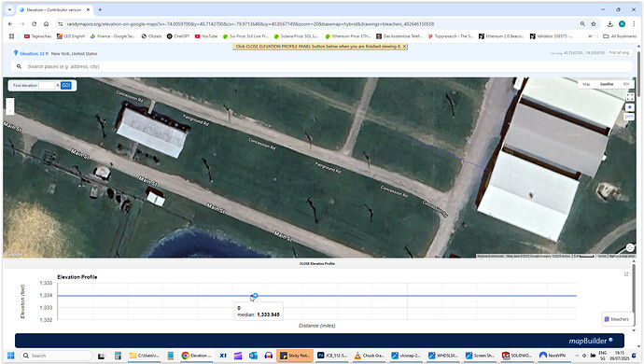
Task: Click the my-location blue dot button
Action: [630, 107]
